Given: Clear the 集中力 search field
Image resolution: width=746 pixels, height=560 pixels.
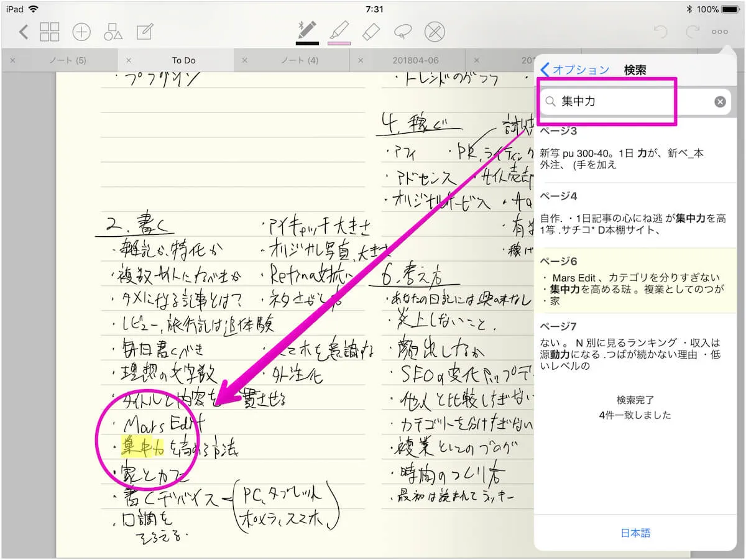Looking at the screenshot, I should tap(720, 101).
